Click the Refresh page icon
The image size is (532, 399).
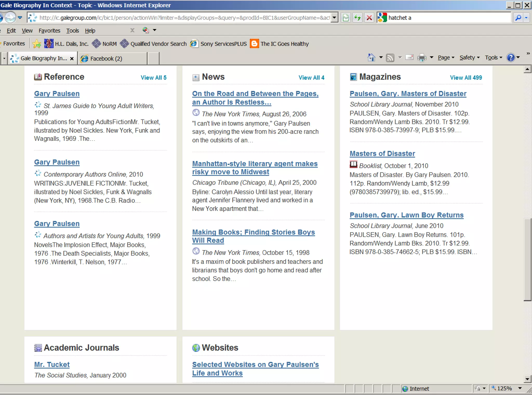(357, 18)
